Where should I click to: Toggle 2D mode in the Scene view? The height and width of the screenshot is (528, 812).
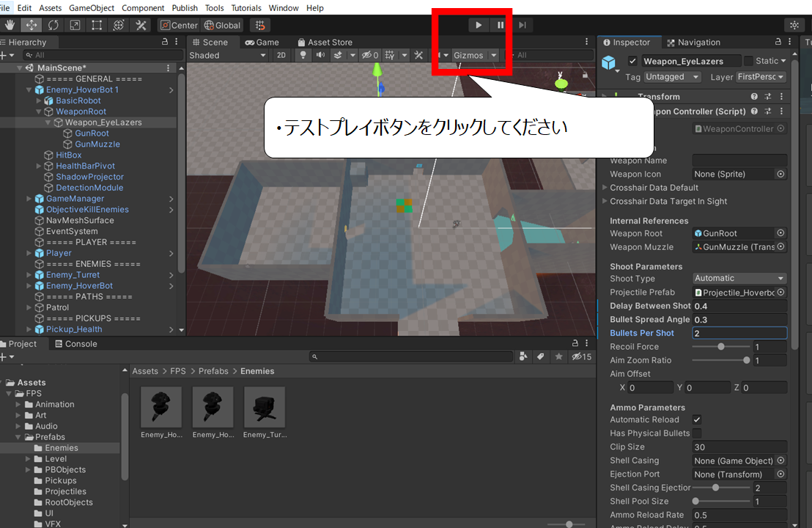(x=281, y=55)
